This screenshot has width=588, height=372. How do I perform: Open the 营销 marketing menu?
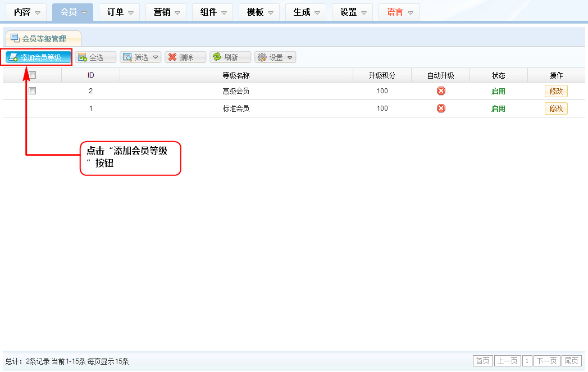(166, 12)
